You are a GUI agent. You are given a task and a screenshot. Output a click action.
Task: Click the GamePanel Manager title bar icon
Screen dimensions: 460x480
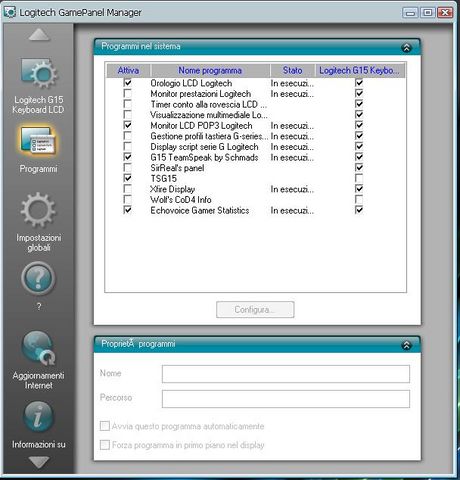10,12
